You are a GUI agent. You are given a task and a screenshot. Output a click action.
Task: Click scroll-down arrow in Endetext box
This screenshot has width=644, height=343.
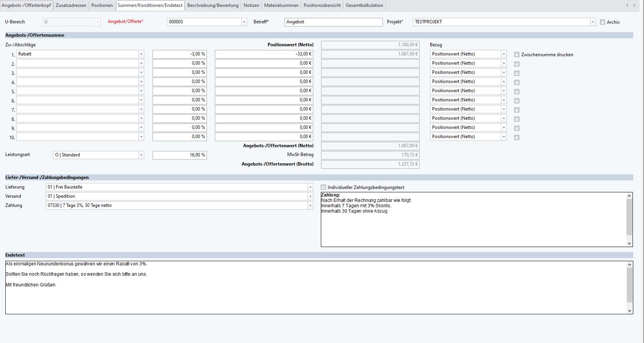[629, 311]
